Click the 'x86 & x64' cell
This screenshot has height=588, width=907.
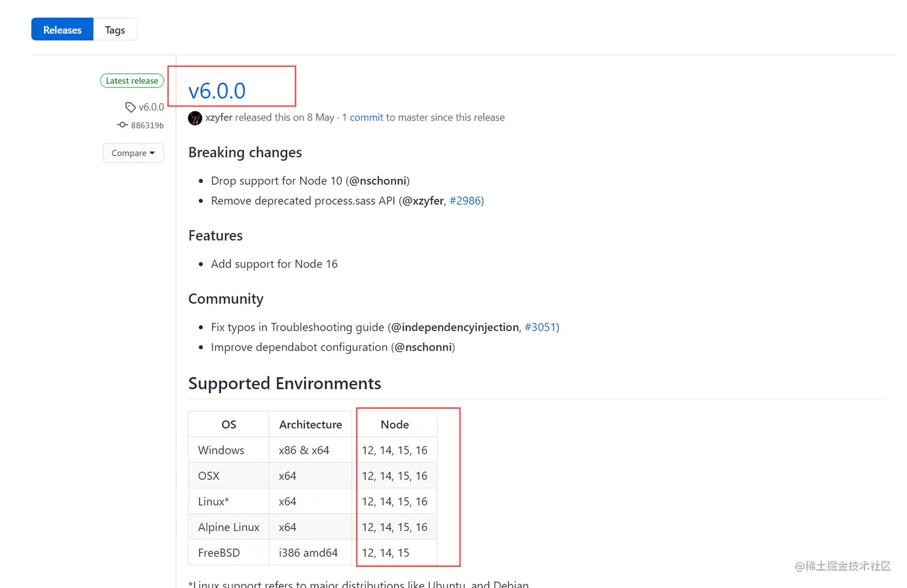click(311, 450)
